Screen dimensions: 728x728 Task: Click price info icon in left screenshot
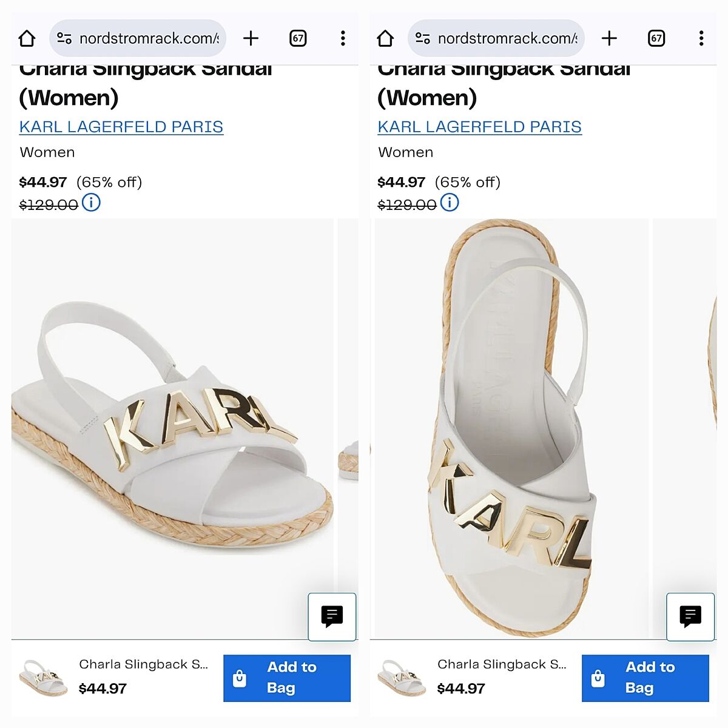coord(91,203)
